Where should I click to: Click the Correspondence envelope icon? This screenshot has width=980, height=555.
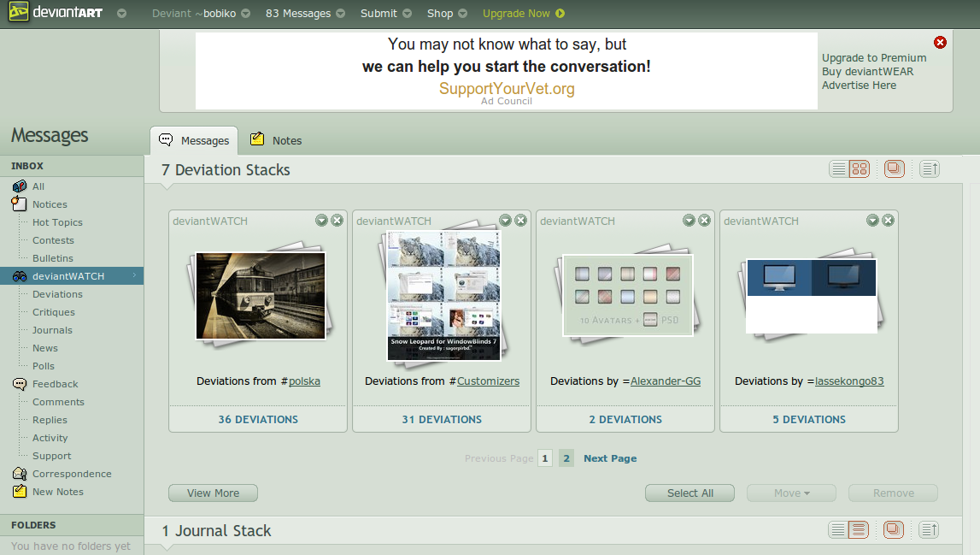20,474
